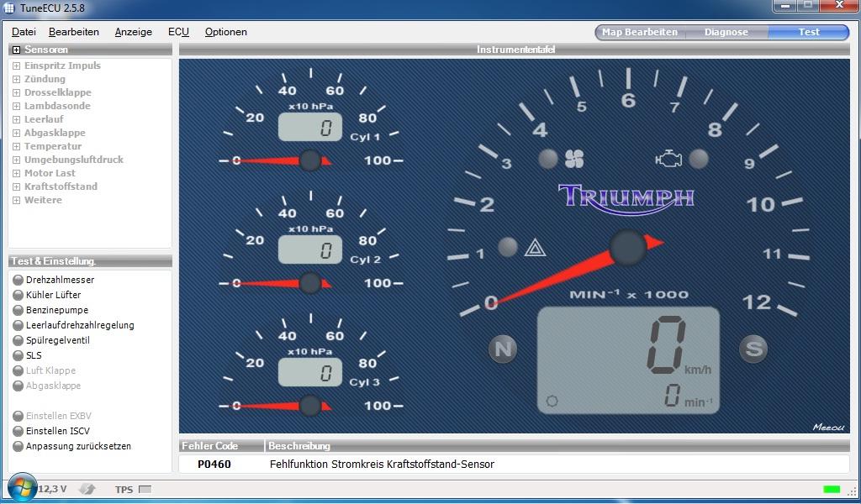Viewport: 861px width, 504px height.
Task: Click the Test & Einstellung panel header
Action: (90, 261)
